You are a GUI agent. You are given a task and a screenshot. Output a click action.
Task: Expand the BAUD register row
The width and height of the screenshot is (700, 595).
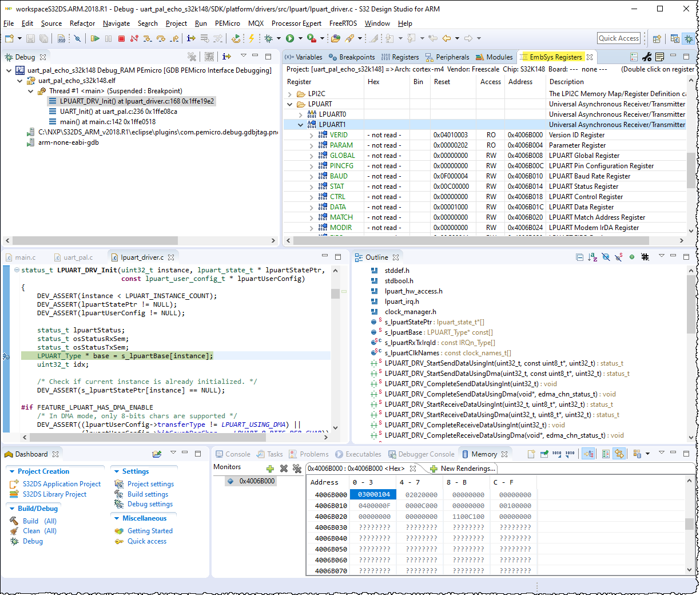click(312, 176)
